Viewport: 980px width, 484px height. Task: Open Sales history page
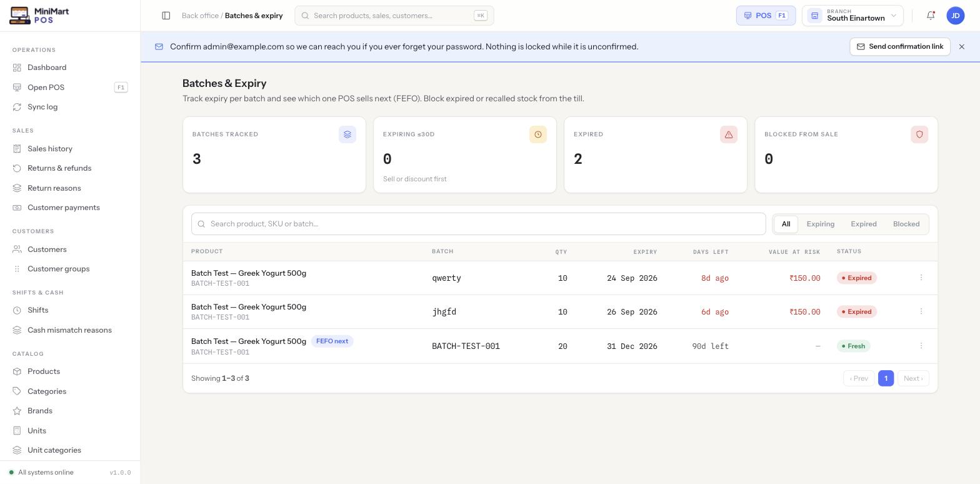pos(70,149)
